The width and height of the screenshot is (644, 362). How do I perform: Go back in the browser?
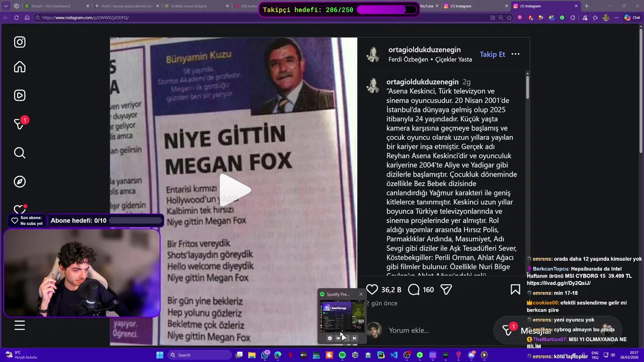6,18
